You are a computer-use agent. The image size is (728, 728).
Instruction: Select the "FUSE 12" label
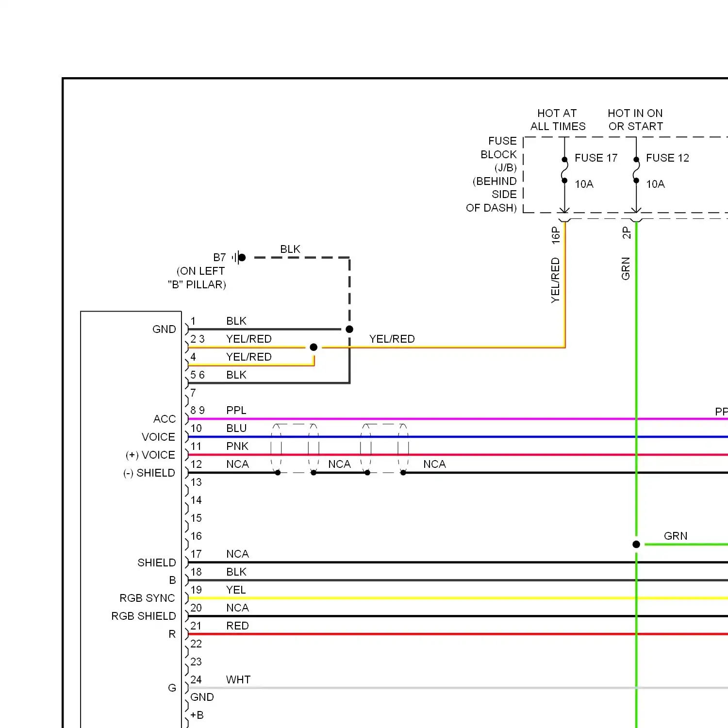[667, 158]
